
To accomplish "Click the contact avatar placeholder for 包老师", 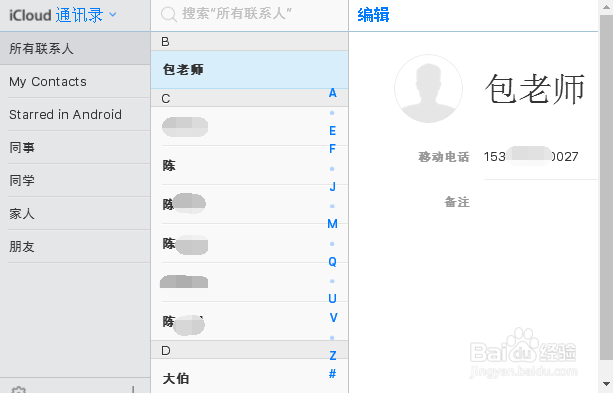I will point(428,89).
